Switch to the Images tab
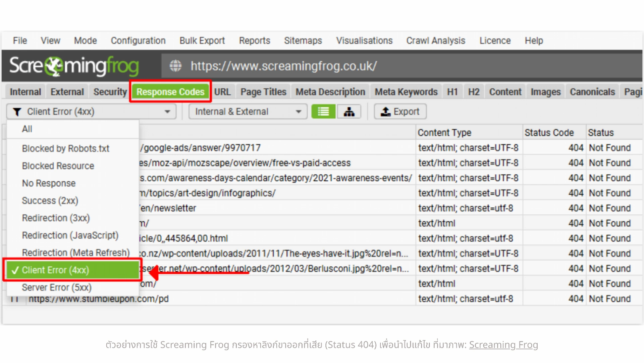The image size is (644, 363). tap(545, 92)
